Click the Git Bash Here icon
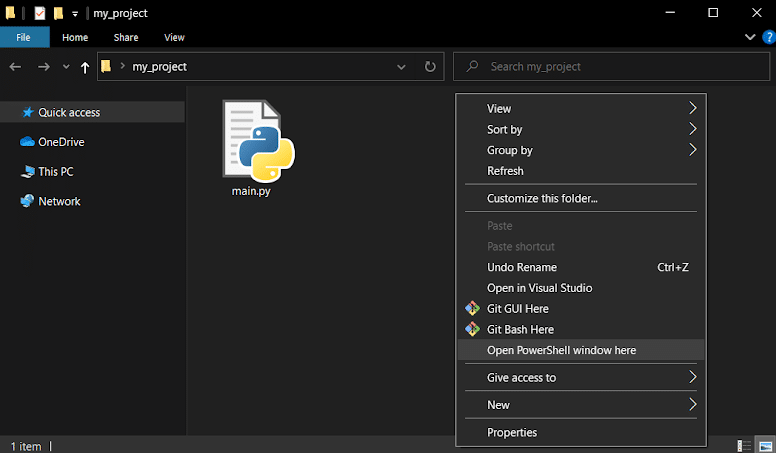 [472, 329]
